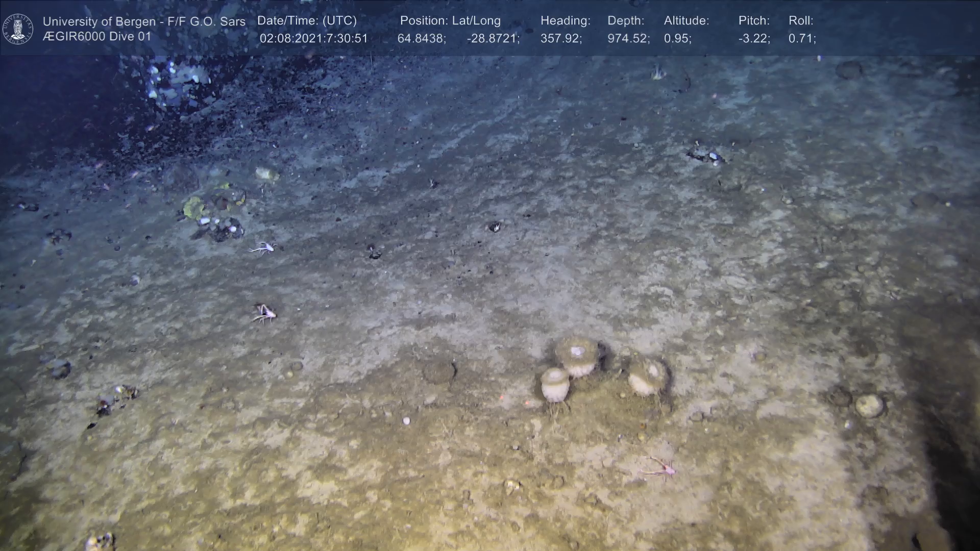
Task: Click the 'Date/Time: (UTC)' header label
Action: point(307,21)
